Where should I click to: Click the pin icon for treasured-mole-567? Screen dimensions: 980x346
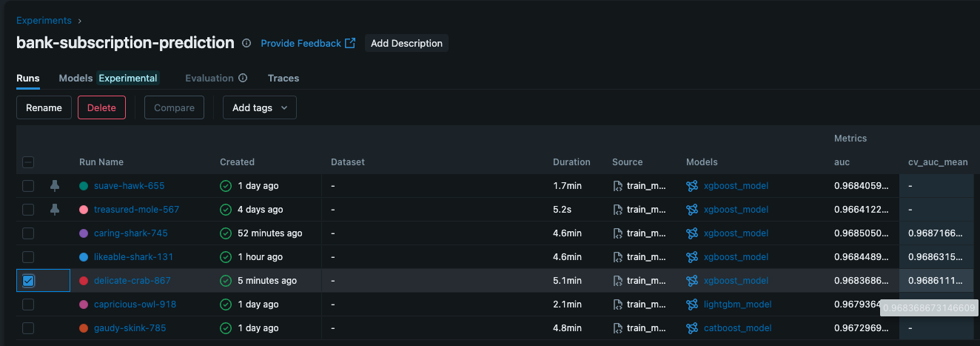[55, 210]
